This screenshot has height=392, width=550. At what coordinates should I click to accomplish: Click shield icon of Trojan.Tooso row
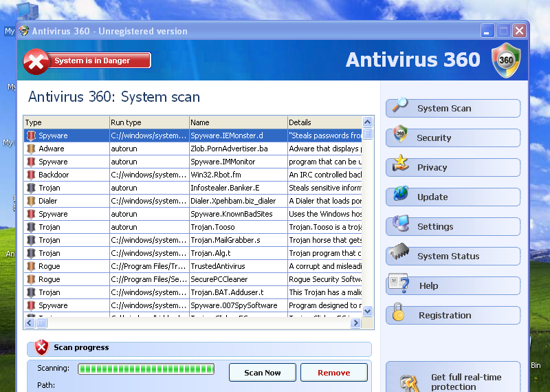point(31,227)
